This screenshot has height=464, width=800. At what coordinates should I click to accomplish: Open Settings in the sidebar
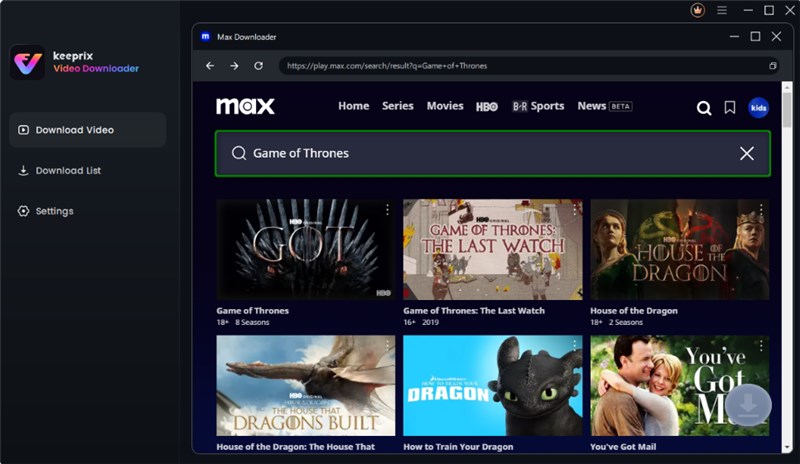pos(45,211)
